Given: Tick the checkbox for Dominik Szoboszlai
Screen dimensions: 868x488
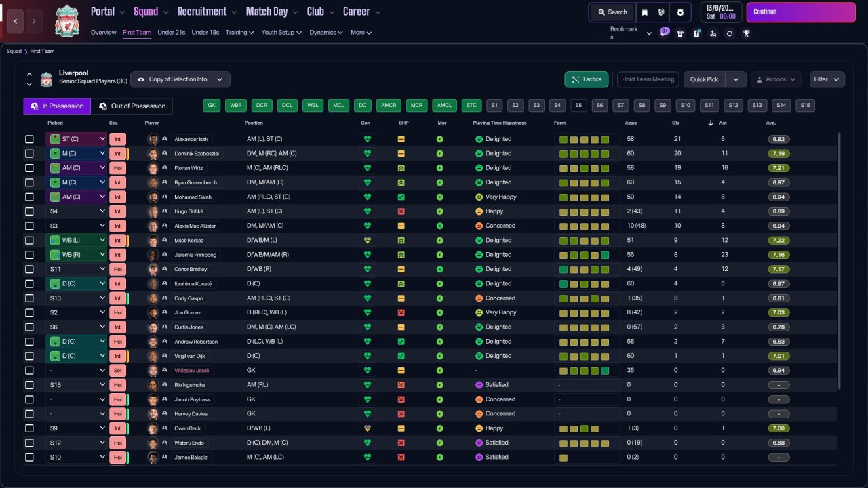Looking at the screenshot, I should point(29,154).
